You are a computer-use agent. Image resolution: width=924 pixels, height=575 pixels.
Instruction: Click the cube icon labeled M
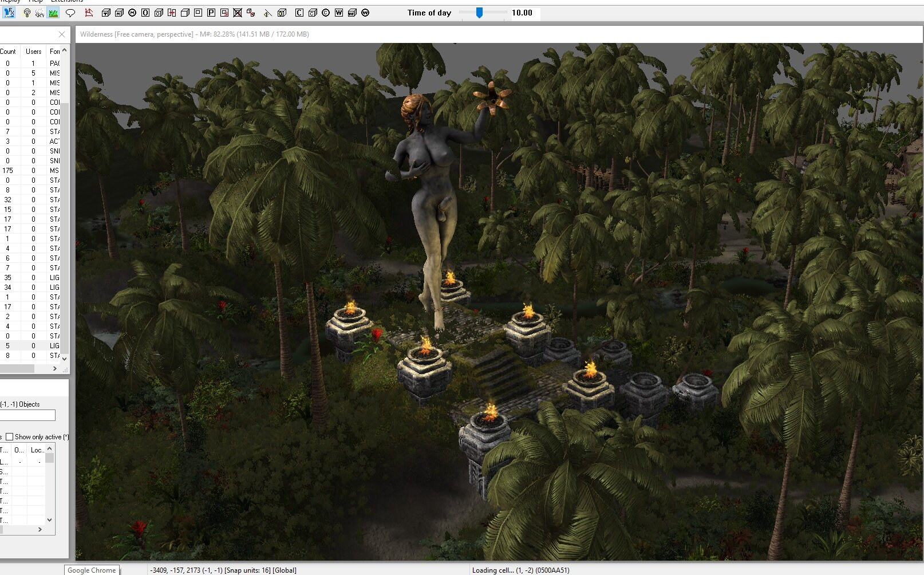(119, 13)
